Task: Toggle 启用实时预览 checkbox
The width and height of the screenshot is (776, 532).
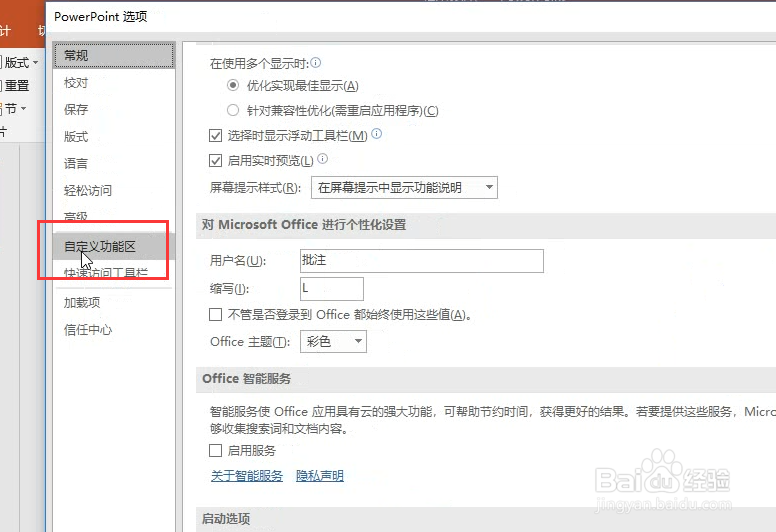Action: [215, 160]
